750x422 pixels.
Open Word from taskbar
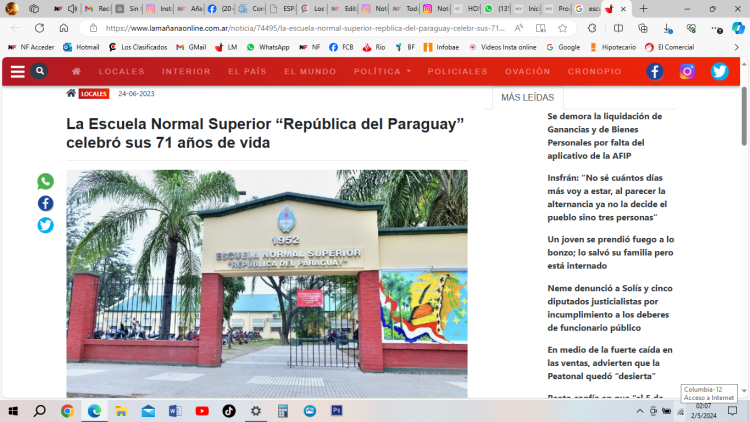click(175, 411)
